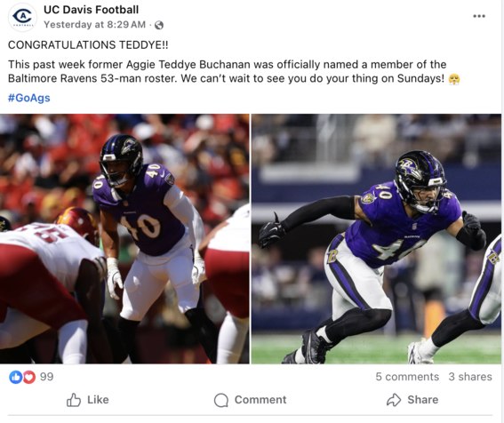Open right photo of player running
504x423 pixels.
[x=376, y=239]
